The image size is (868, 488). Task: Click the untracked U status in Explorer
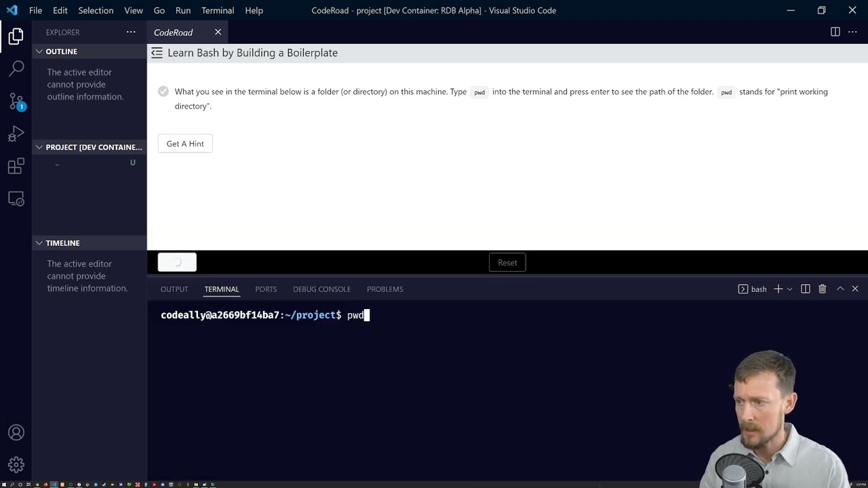pos(133,163)
